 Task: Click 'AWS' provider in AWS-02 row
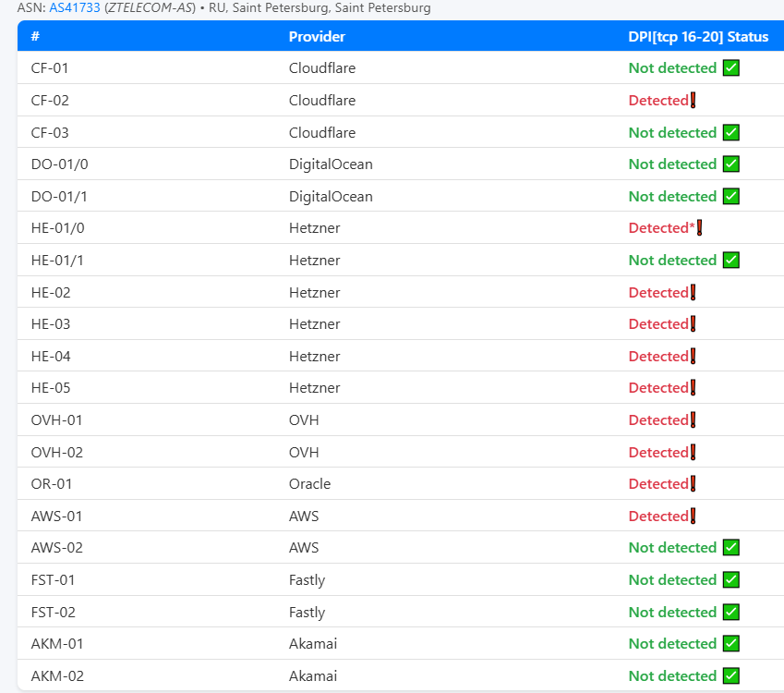(x=304, y=547)
